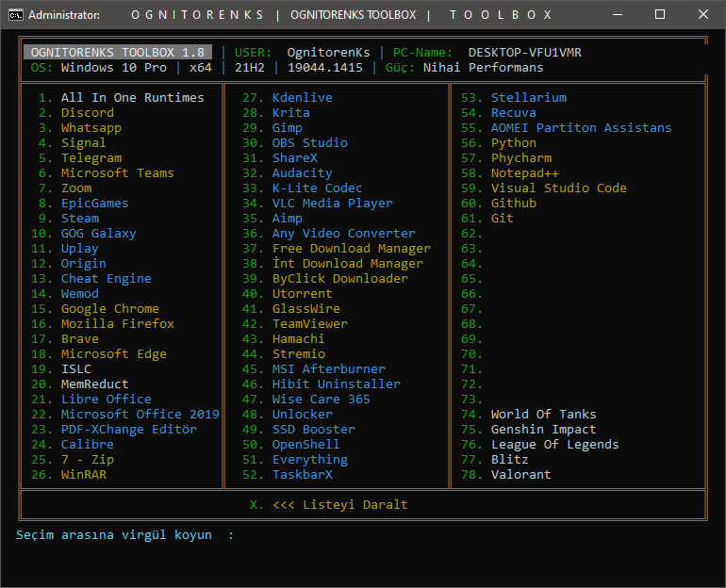Select 'K-Lite Codec' entry

point(317,188)
